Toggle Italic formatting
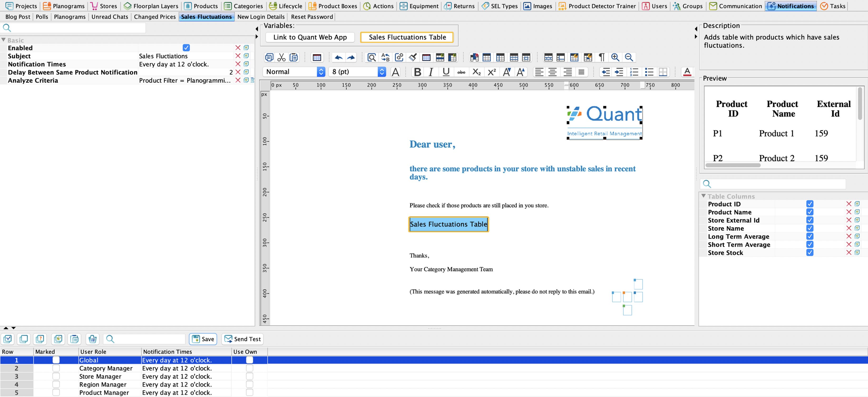The width and height of the screenshot is (868, 397). click(x=431, y=72)
